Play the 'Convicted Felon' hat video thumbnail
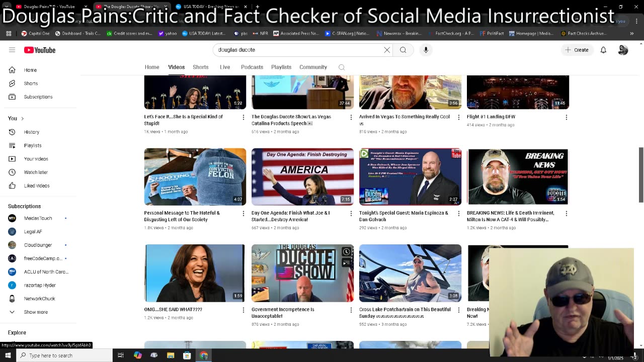This screenshot has width=644, height=362. (x=195, y=177)
